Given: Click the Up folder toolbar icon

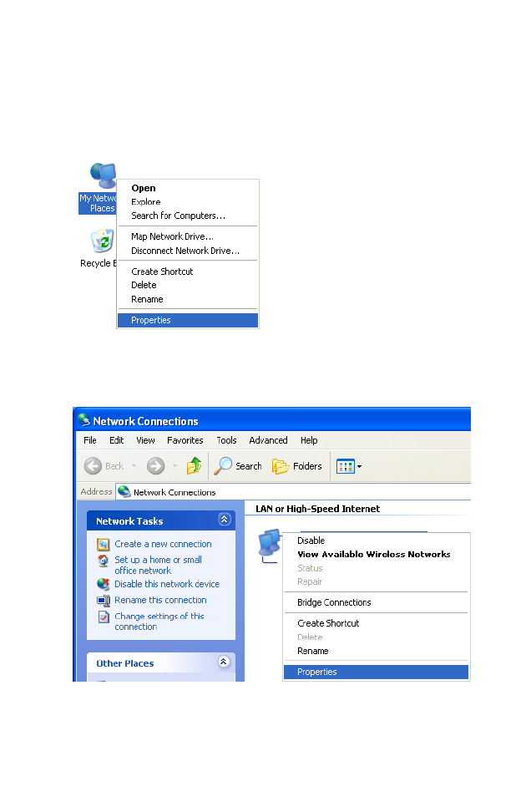Looking at the screenshot, I should click(195, 466).
